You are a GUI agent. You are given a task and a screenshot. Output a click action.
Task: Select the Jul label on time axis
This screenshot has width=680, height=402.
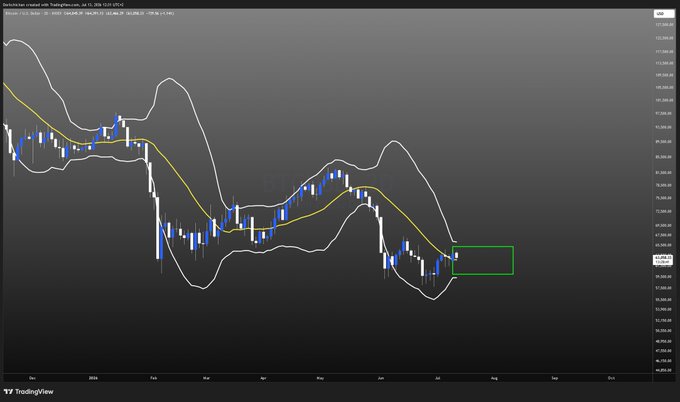click(x=438, y=378)
